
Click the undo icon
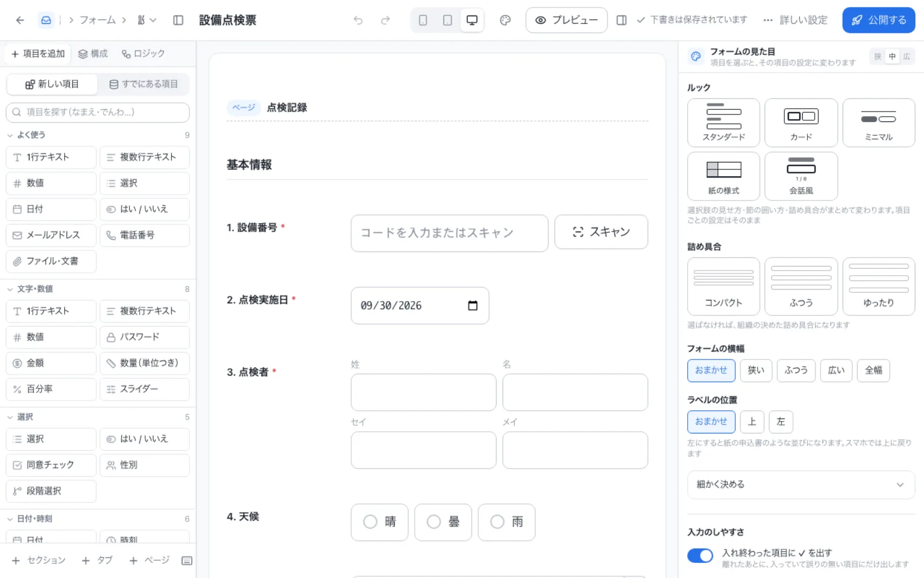(358, 20)
